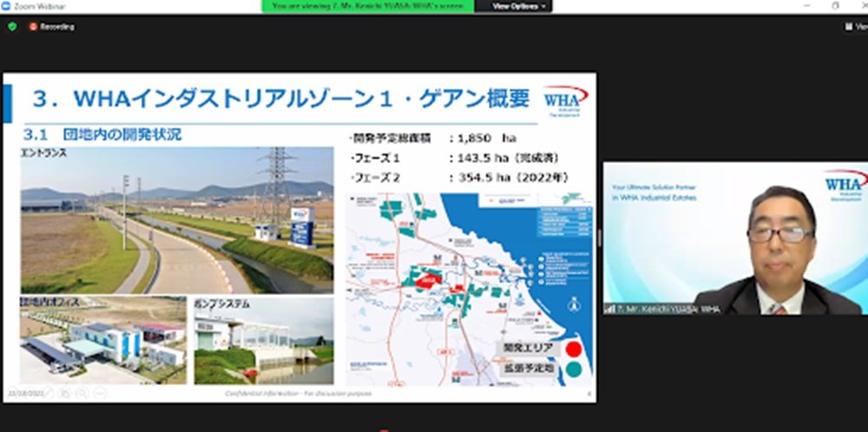Click the green screen-sharing notification banner

click(368, 6)
